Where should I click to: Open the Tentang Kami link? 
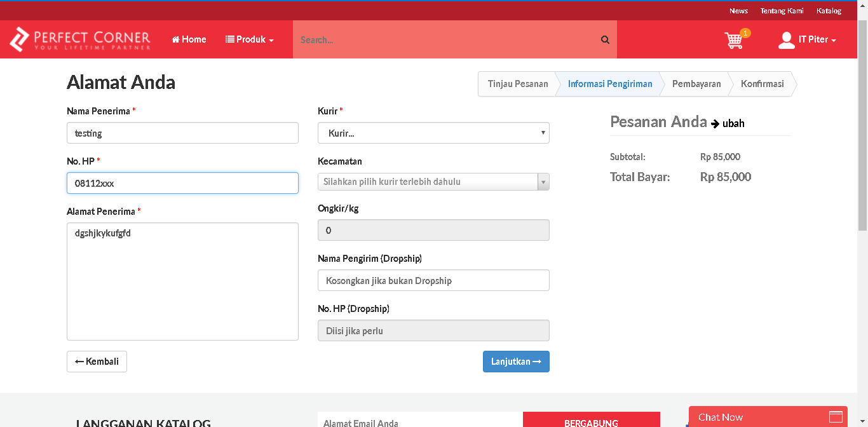point(782,11)
